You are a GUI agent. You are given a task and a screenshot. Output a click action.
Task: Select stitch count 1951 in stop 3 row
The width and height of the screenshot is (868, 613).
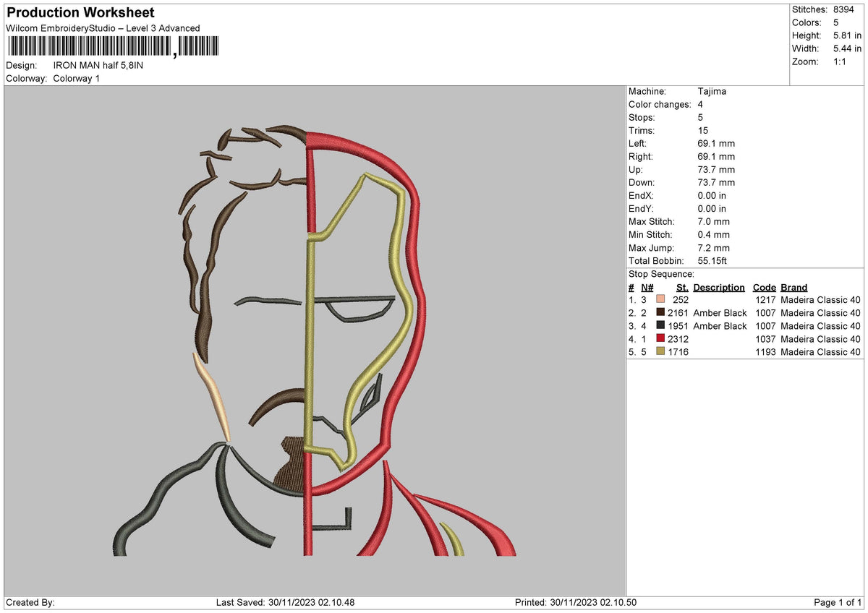pos(678,326)
